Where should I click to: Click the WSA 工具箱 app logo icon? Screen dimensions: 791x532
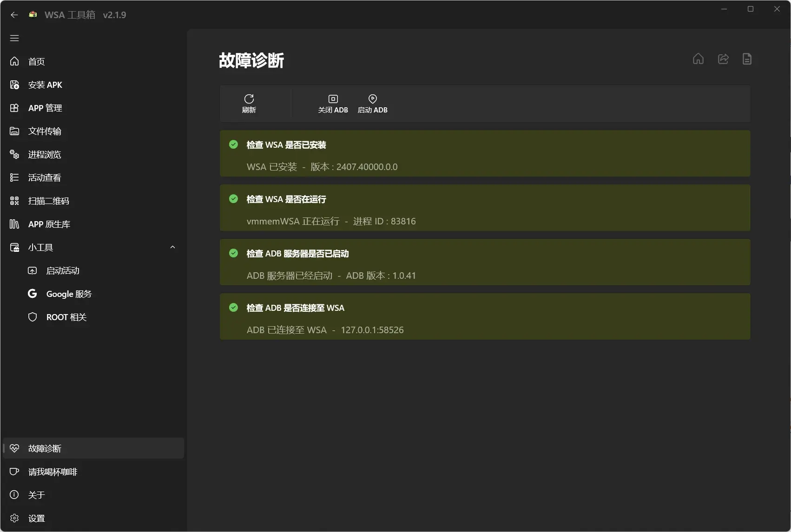pyautogui.click(x=33, y=14)
